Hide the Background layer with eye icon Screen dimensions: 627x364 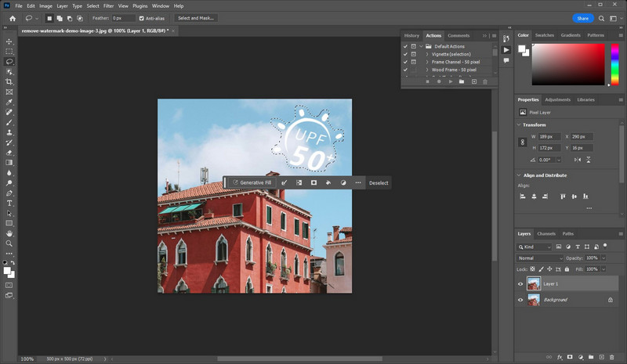click(520, 300)
